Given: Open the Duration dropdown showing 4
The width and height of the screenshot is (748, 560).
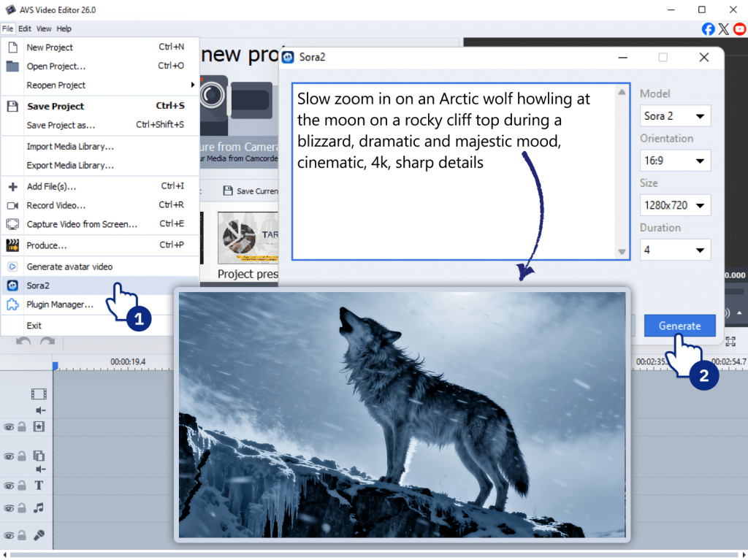Looking at the screenshot, I should tap(675, 250).
